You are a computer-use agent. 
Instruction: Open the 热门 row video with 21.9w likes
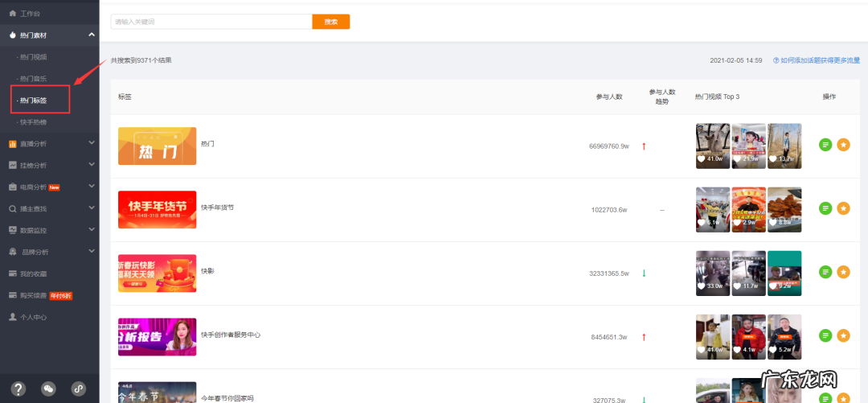pyautogui.click(x=749, y=146)
